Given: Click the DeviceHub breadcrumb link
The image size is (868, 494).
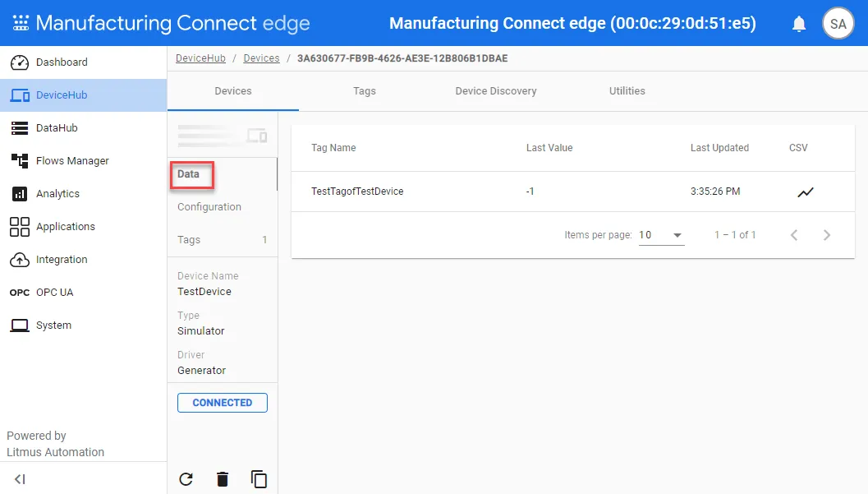Looking at the screenshot, I should pos(200,58).
